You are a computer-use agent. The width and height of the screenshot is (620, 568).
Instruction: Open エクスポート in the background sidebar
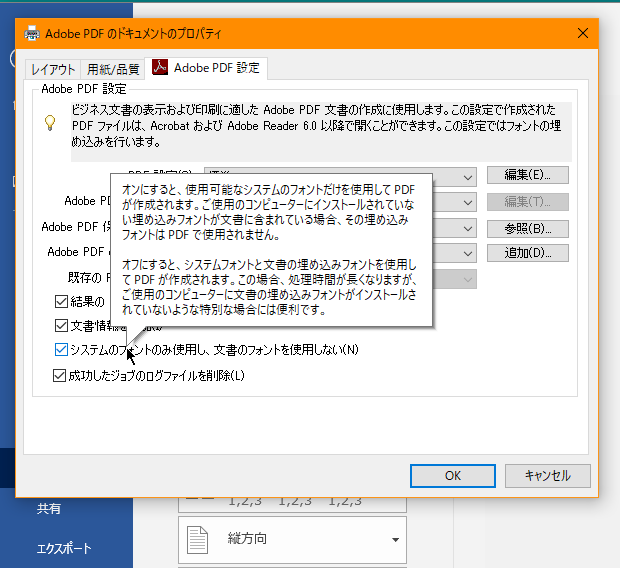pos(64,549)
